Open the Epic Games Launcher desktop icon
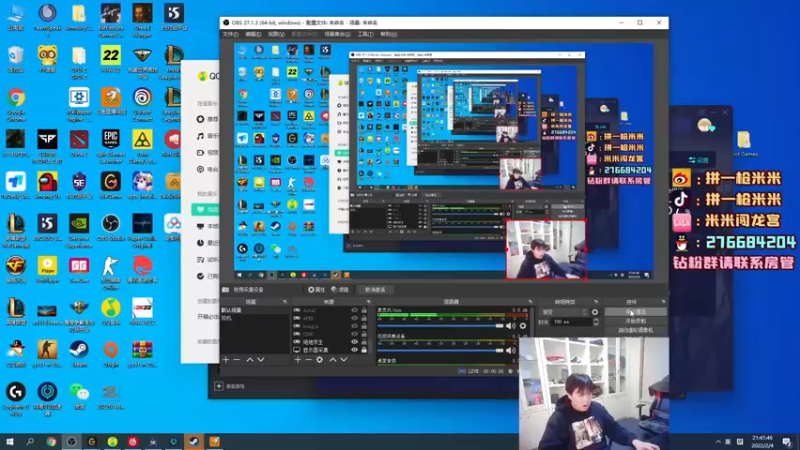800x450 pixels. tap(111, 144)
